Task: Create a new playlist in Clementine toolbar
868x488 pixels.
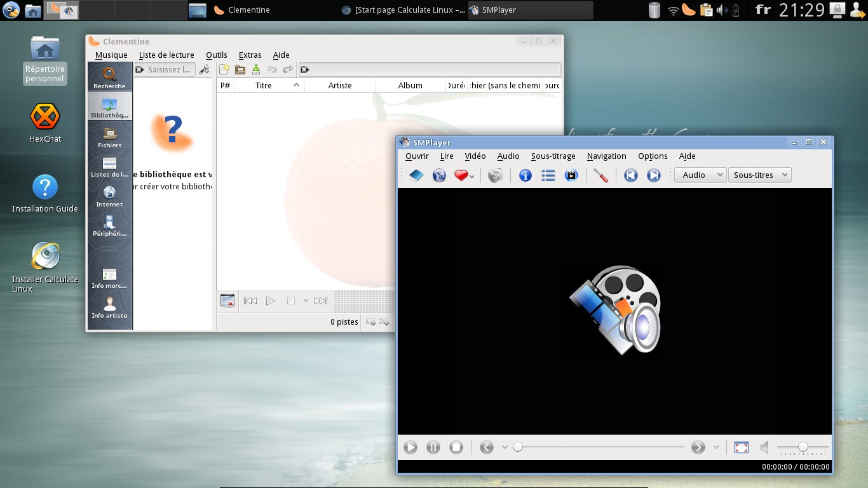Action: click(225, 70)
